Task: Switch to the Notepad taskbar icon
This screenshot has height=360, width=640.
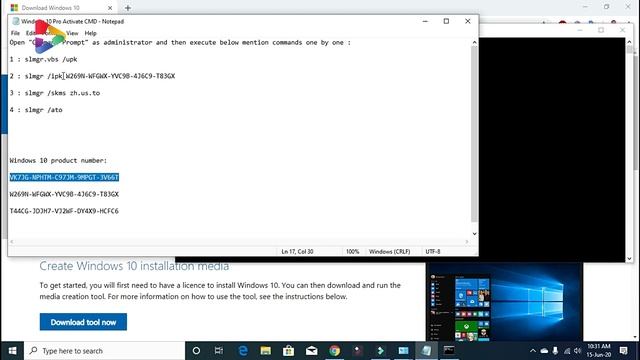Action: 427,351
